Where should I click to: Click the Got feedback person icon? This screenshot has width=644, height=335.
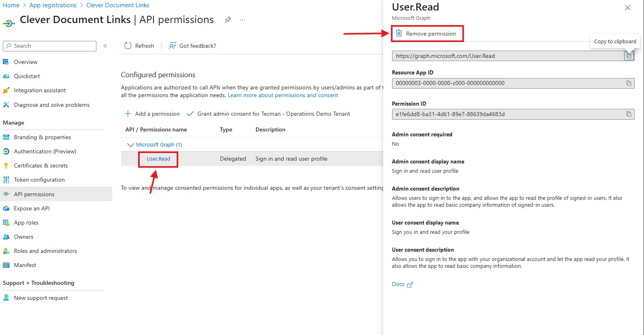click(x=172, y=46)
